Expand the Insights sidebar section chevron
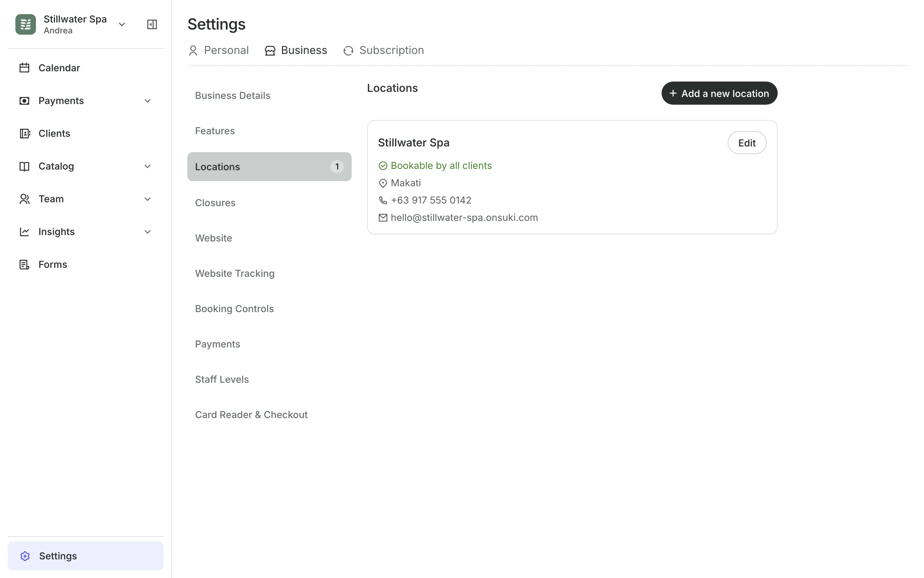Viewport: 924px width, 578px height. pos(148,232)
